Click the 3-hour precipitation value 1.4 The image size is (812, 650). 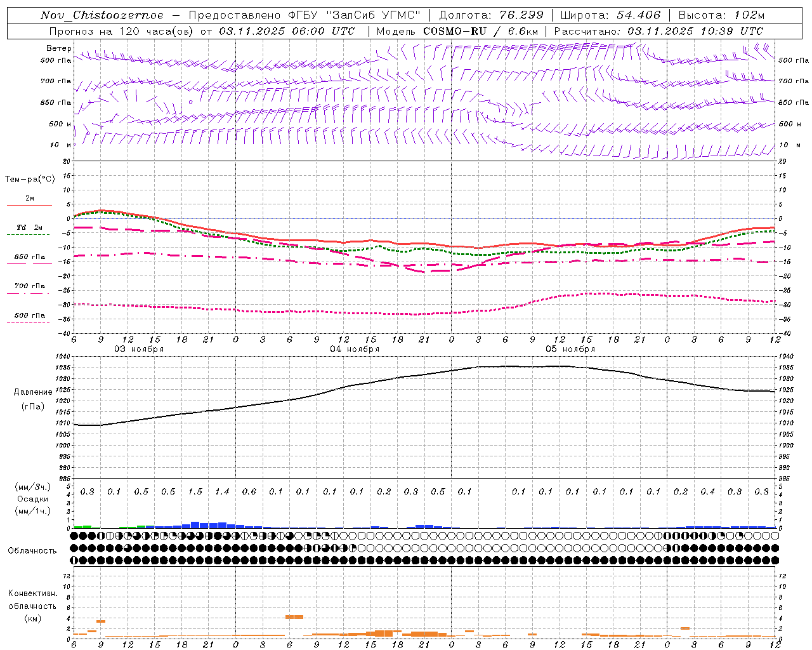pos(222,492)
